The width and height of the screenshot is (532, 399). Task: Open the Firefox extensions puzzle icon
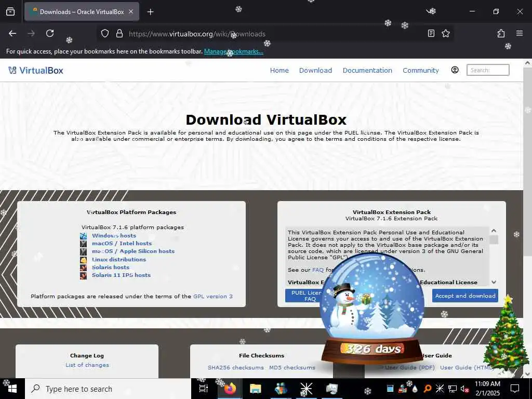(501, 33)
